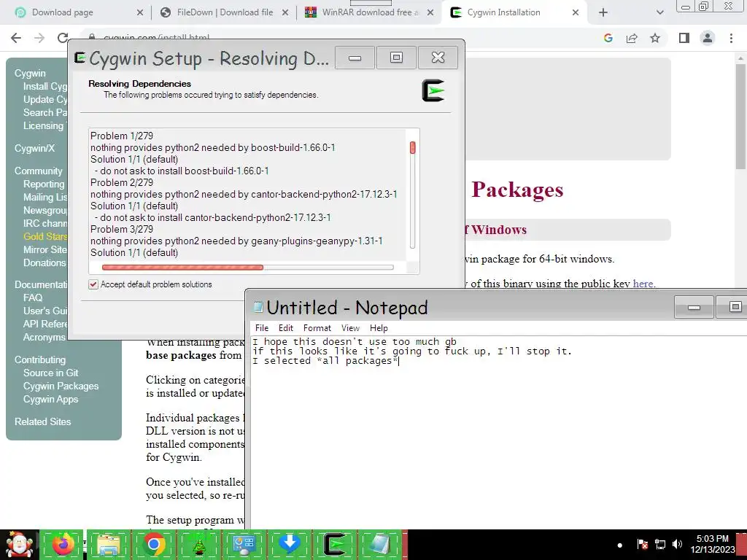This screenshot has height=560, width=747.
Task: Open Cygwin Packages sidebar link
Action: (61, 386)
